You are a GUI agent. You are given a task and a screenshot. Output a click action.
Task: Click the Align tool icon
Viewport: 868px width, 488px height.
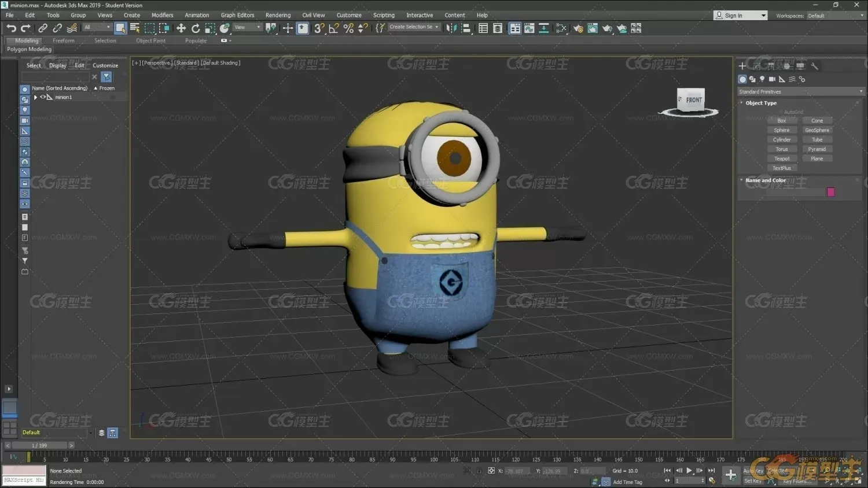466,28
